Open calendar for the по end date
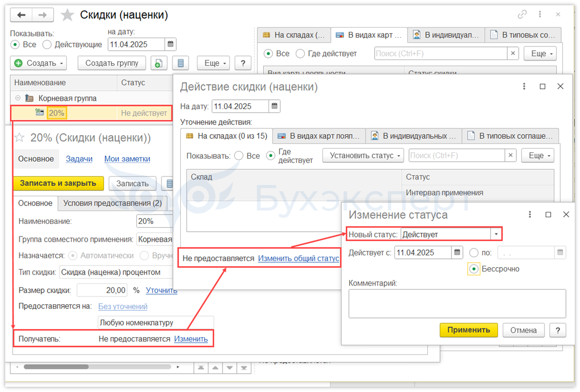 [x=560, y=252]
